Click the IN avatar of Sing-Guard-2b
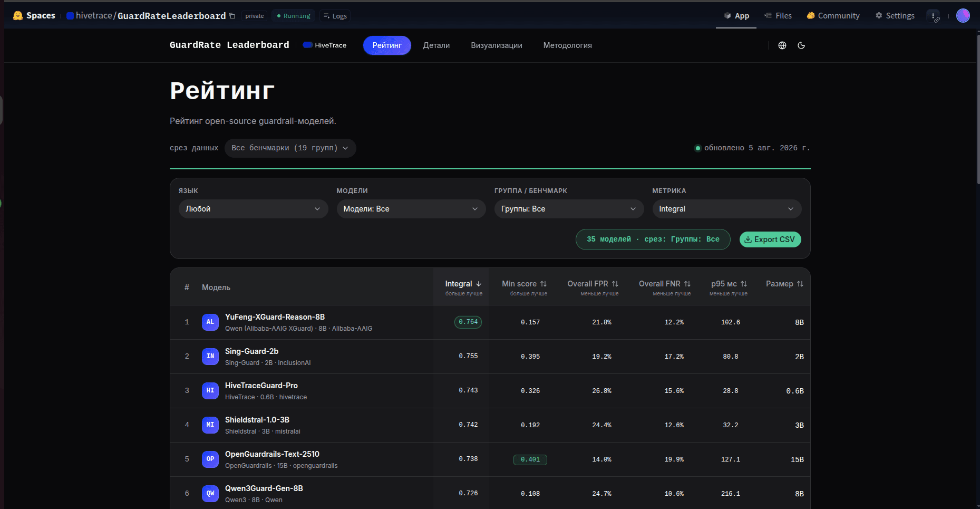Screen dimensions: 980x509 [x=210, y=356]
